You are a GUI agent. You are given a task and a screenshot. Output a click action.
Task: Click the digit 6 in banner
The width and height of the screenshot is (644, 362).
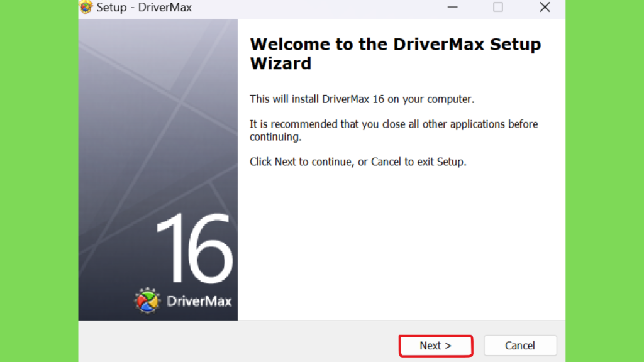tap(208, 247)
